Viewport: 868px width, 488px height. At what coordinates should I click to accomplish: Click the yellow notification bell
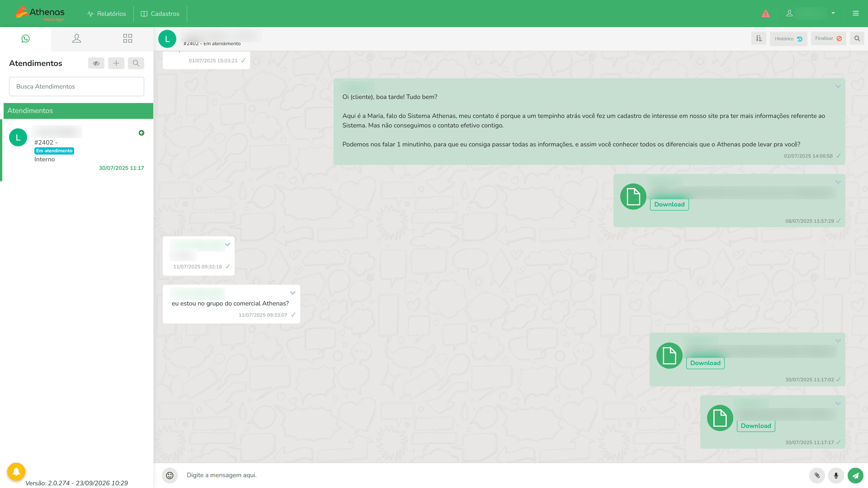pos(16,472)
